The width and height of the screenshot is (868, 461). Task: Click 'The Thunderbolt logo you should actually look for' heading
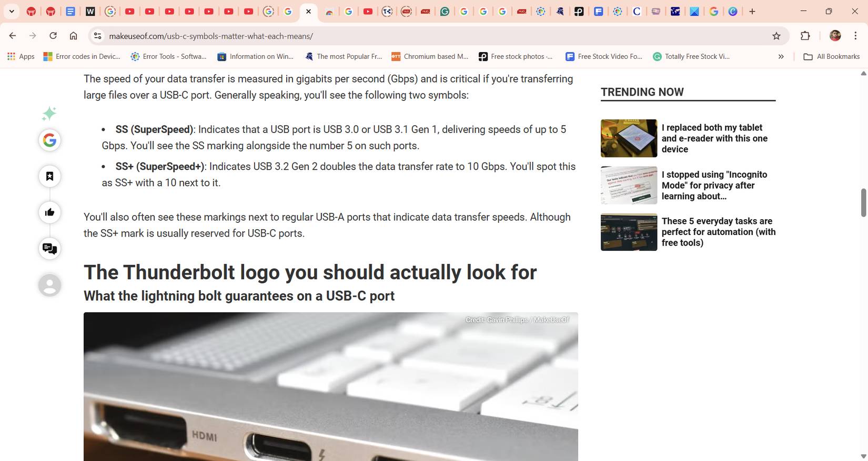(x=310, y=272)
